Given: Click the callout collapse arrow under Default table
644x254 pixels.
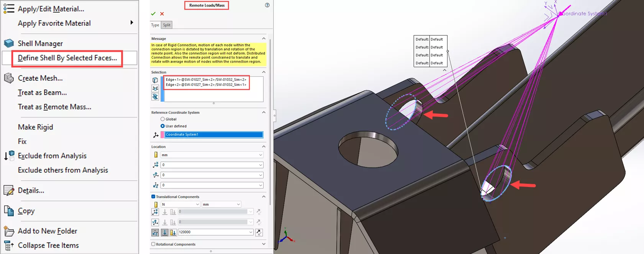Looking at the screenshot, I should pyautogui.click(x=444, y=70).
